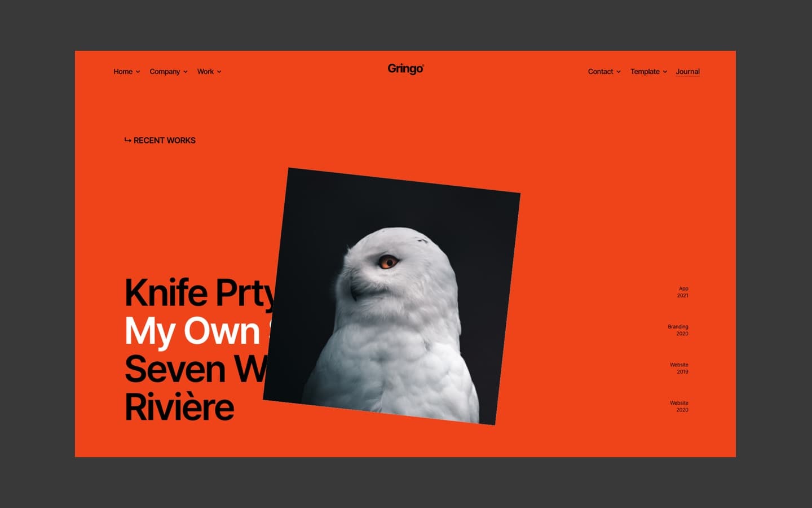Open the Knife Prty project title

click(x=198, y=292)
